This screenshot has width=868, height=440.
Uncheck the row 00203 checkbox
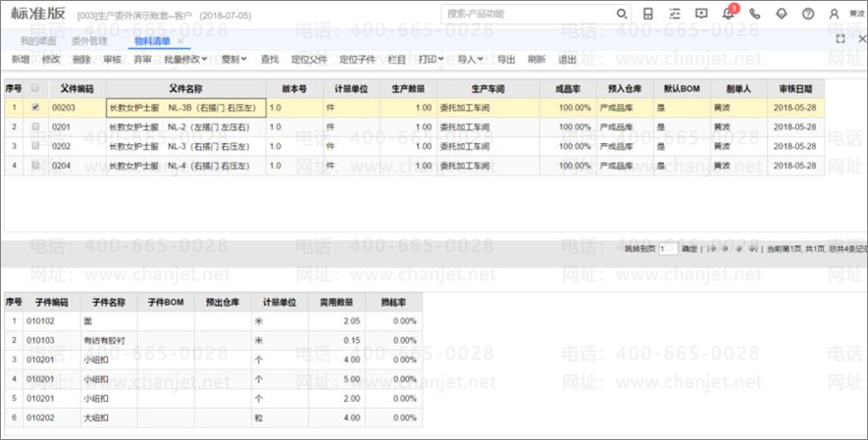point(35,107)
